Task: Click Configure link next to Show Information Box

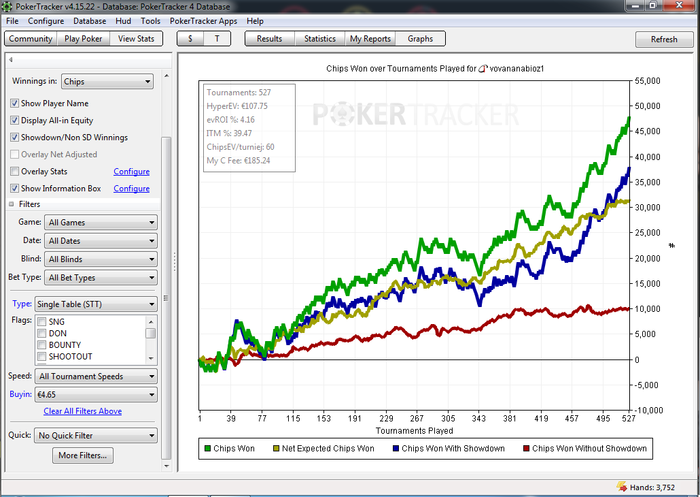Action: [131, 188]
